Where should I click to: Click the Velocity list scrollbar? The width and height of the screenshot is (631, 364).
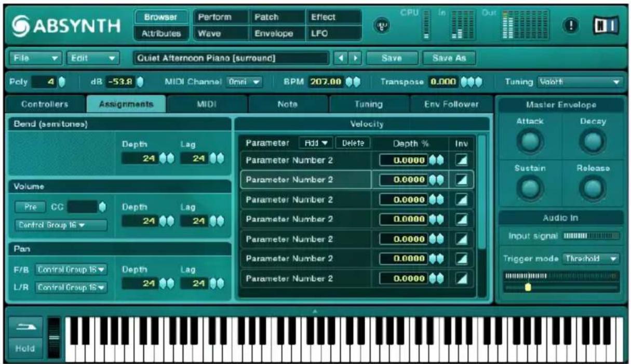point(482,192)
